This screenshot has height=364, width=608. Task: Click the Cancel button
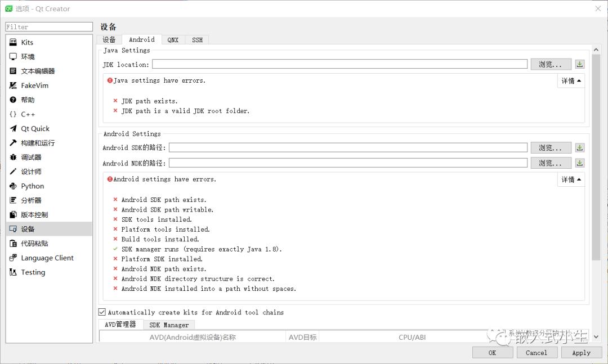pyautogui.click(x=537, y=352)
